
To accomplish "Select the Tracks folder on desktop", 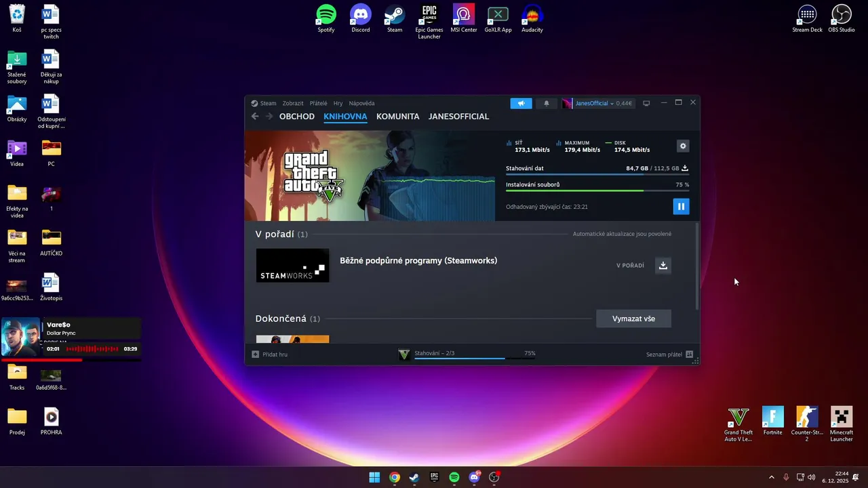I will coord(17,377).
